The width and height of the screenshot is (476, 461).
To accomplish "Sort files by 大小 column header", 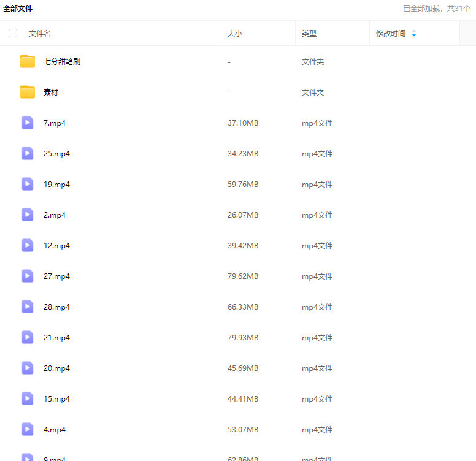I will pos(235,34).
